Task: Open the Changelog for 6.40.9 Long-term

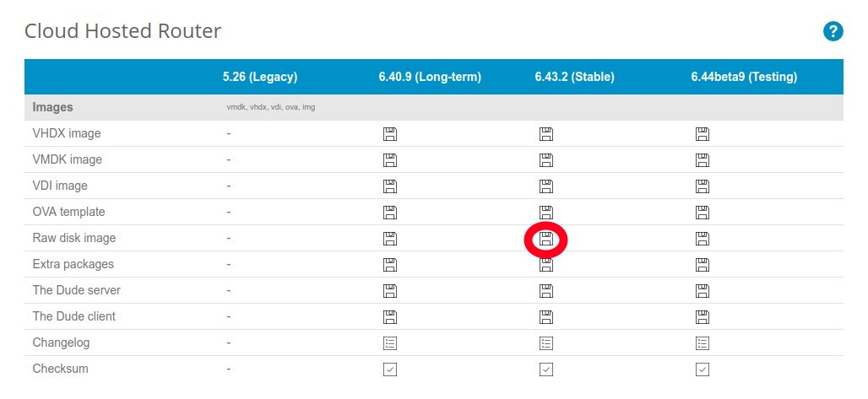Action: pos(390,343)
